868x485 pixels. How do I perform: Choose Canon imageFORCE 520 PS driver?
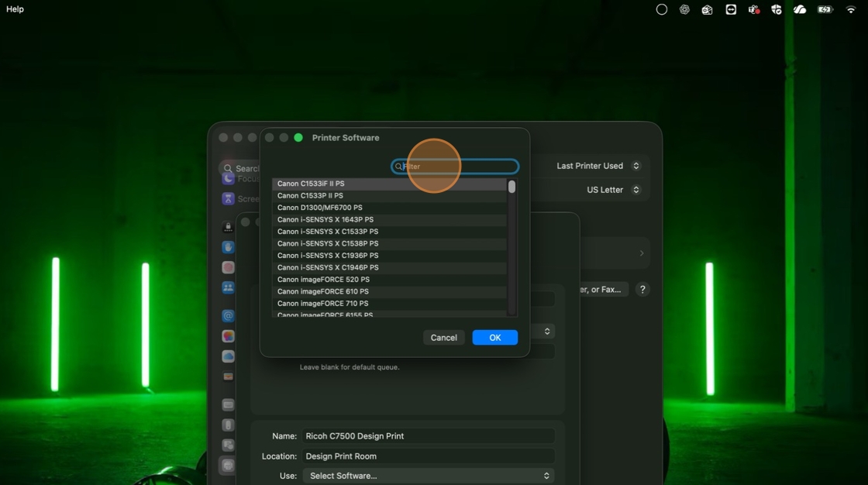pyautogui.click(x=323, y=280)
